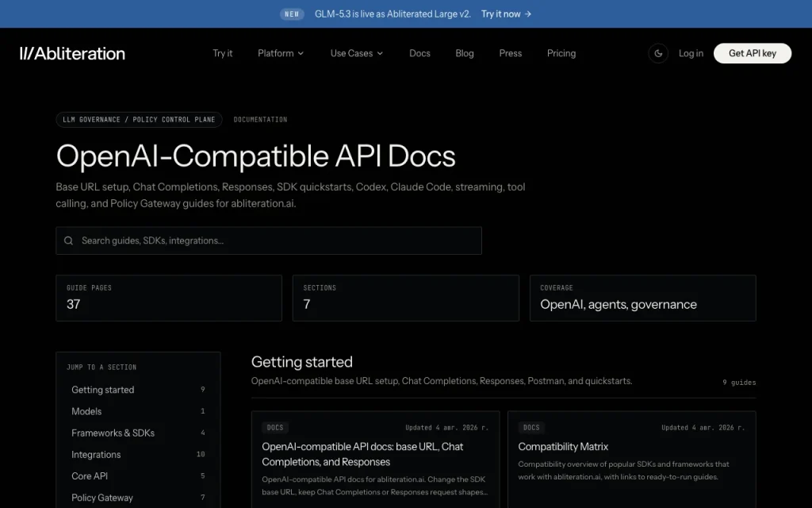Image resolution: width=812 pixels, height=508 pixels.
Task: Open the Press page
Action: click(x=511, y=53)
